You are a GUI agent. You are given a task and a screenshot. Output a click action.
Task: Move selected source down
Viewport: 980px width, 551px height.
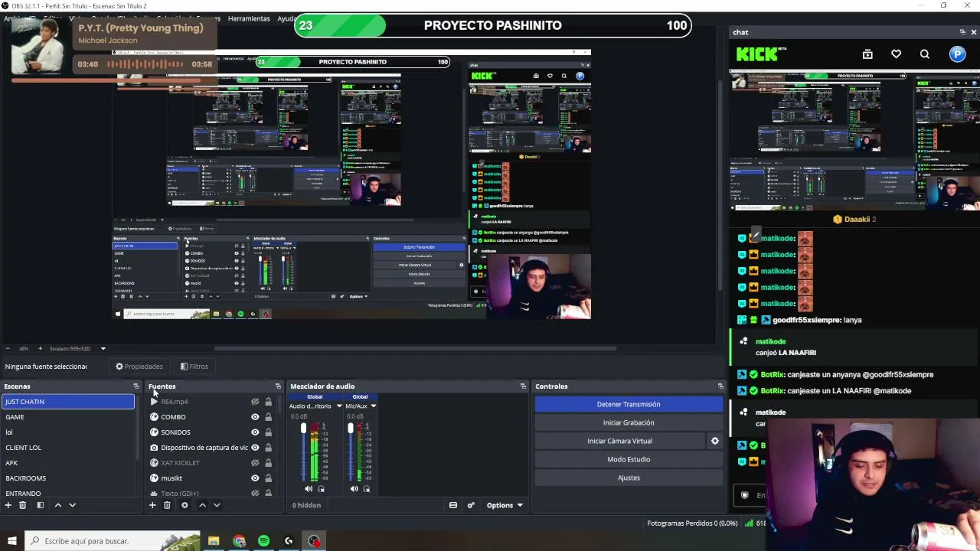click(217, 505)
